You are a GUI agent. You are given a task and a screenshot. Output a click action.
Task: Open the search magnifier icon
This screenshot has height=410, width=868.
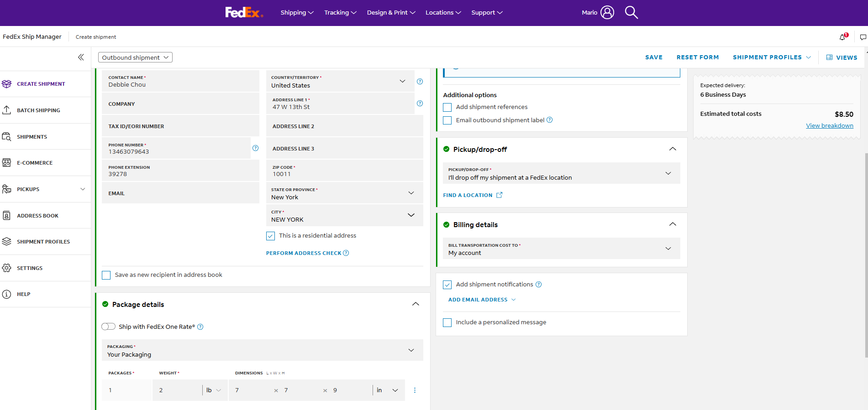631,12
